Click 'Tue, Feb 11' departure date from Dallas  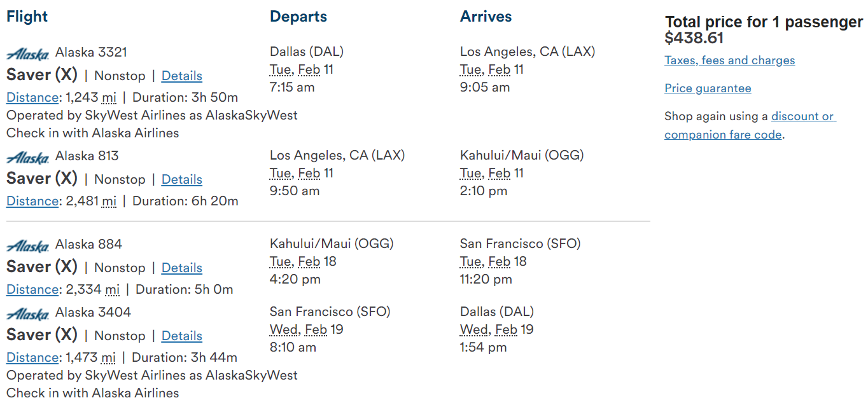pos(302,69)
